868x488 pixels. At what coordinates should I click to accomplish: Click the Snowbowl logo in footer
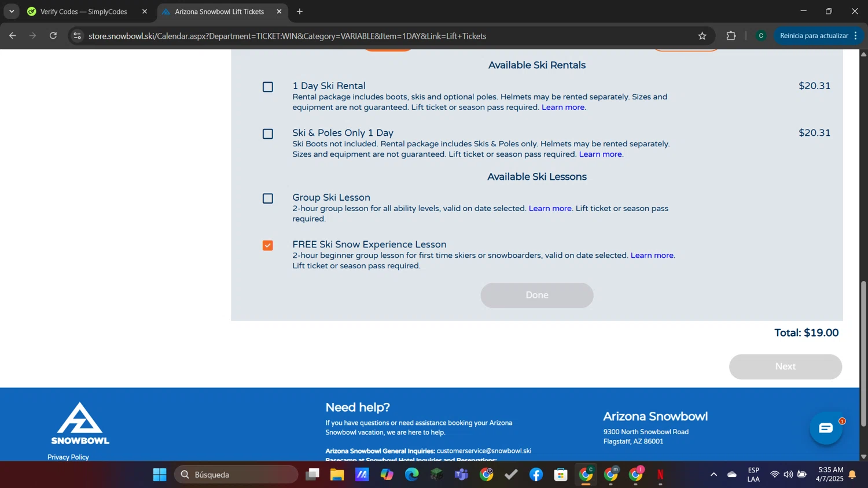(80, 423)
